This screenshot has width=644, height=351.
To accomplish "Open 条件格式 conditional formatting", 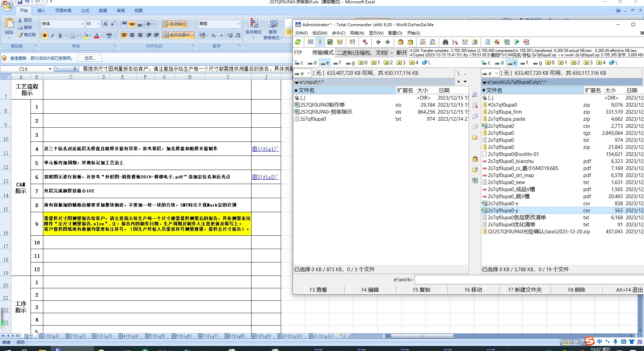I will click(254, 28).
